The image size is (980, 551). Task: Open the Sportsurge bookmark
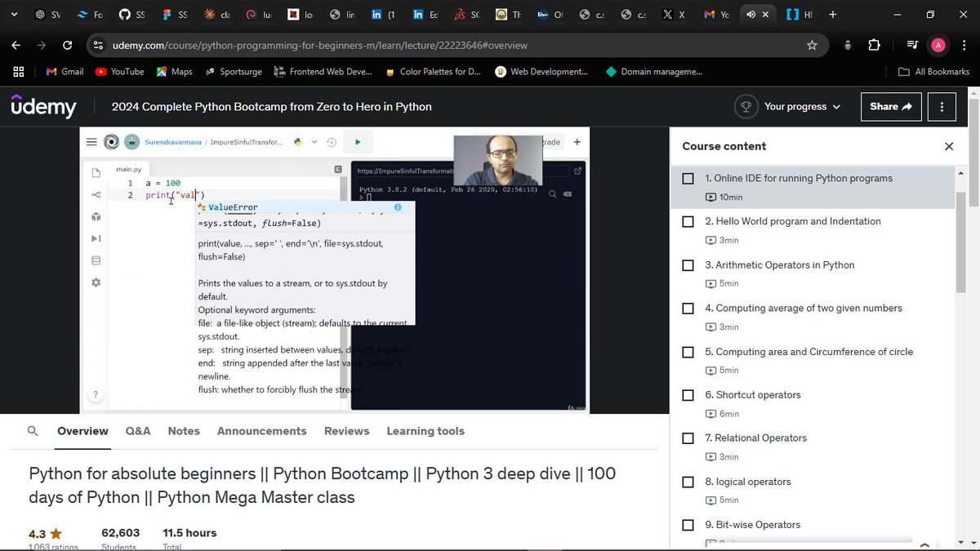[x=234, y=71]
